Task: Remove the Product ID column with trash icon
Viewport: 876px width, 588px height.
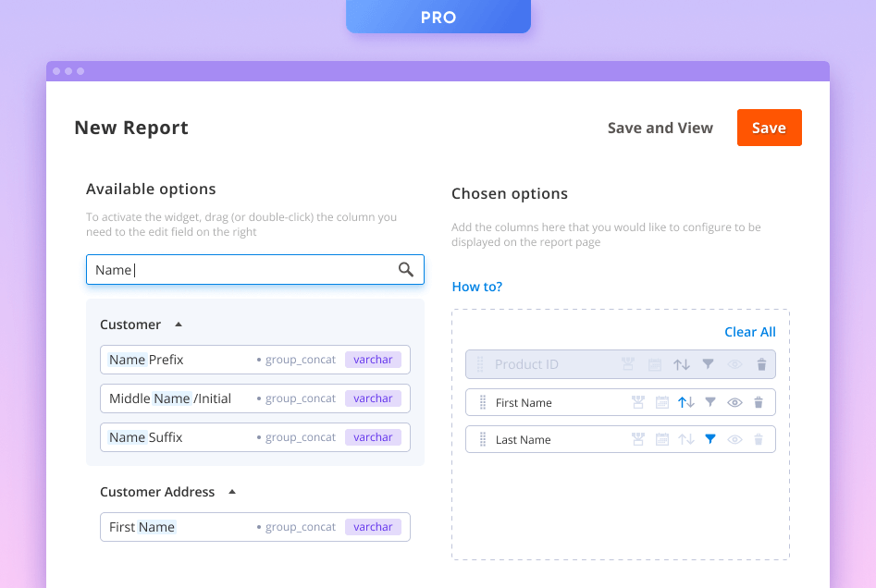Action: coord(761,364)
